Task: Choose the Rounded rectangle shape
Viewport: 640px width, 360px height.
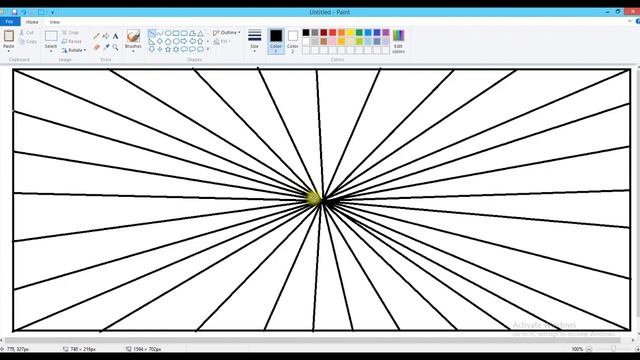Action: coord(184,33)
